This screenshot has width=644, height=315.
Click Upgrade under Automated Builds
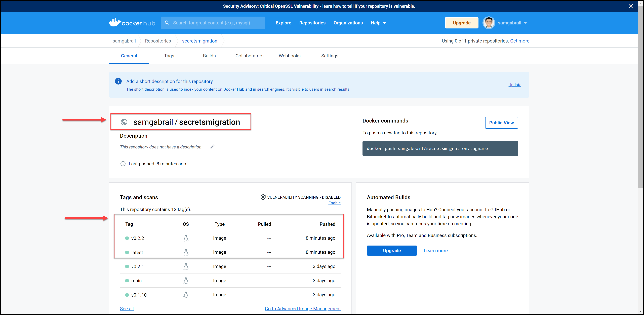392,251
